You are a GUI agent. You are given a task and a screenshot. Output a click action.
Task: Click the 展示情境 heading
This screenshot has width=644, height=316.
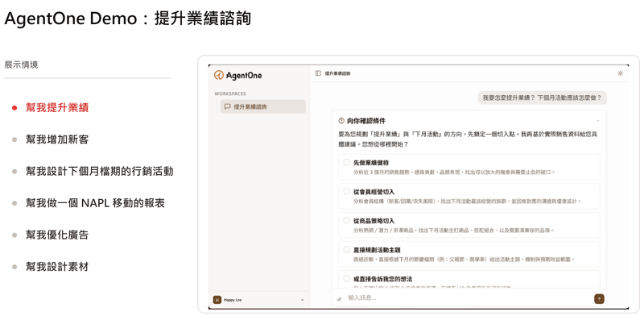pos(21,64)
